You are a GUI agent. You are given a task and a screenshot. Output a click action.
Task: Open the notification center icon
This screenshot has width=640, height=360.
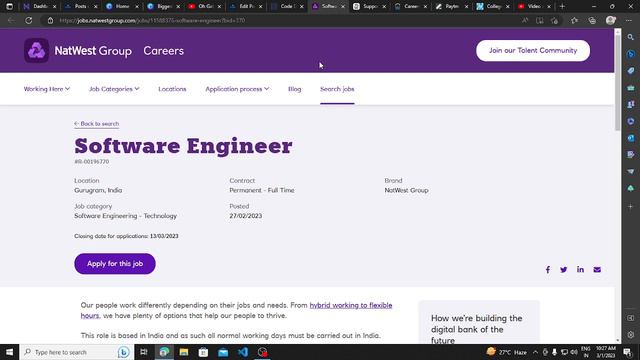627,352
